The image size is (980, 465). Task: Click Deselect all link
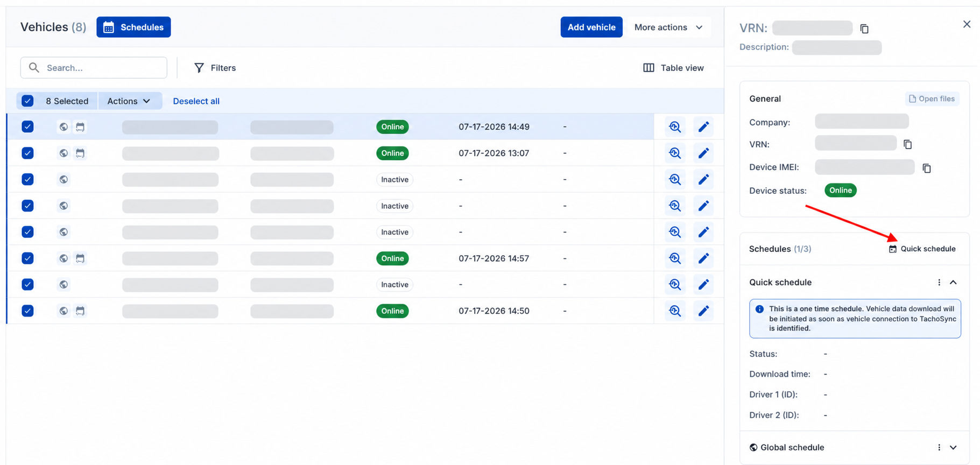coord(196,101)
